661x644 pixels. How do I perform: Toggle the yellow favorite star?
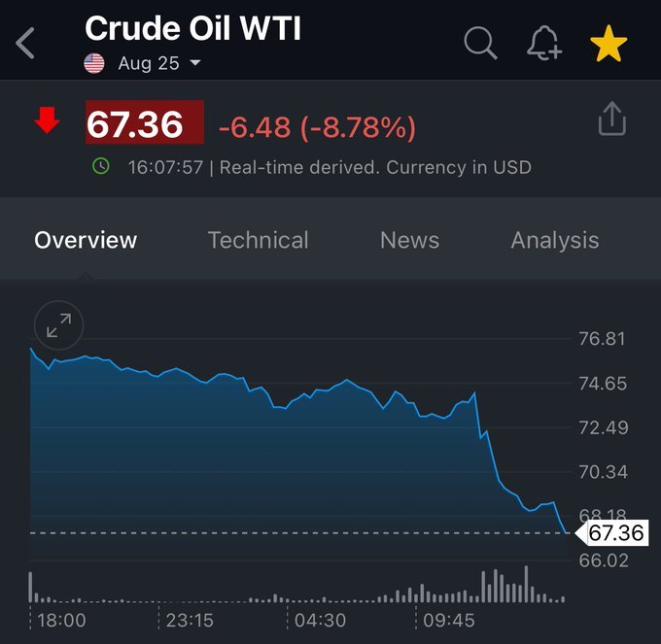[x=609, y=44]
